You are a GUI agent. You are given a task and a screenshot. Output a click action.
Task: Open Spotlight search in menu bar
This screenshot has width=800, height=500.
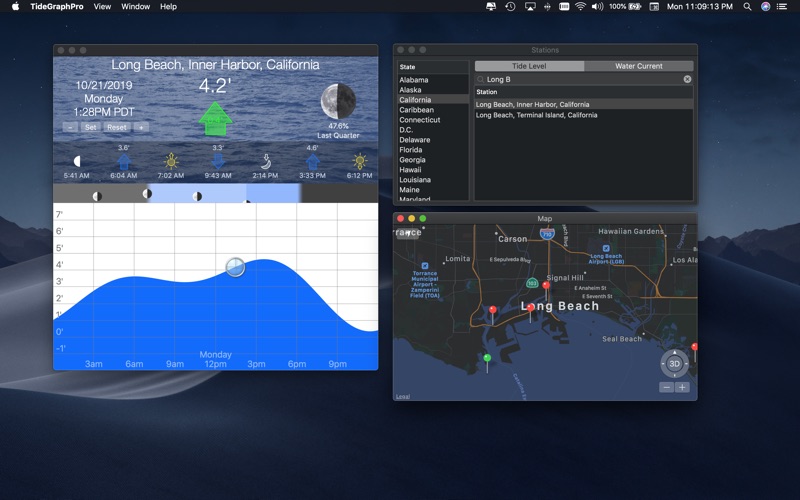(747, 7)
